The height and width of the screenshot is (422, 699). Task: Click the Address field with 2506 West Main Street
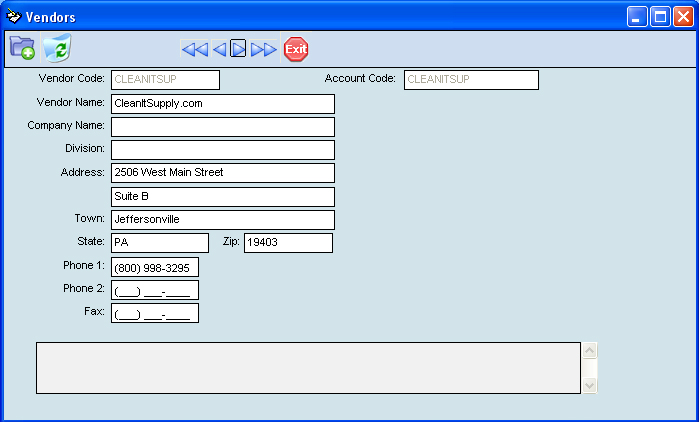pos(223,173)
